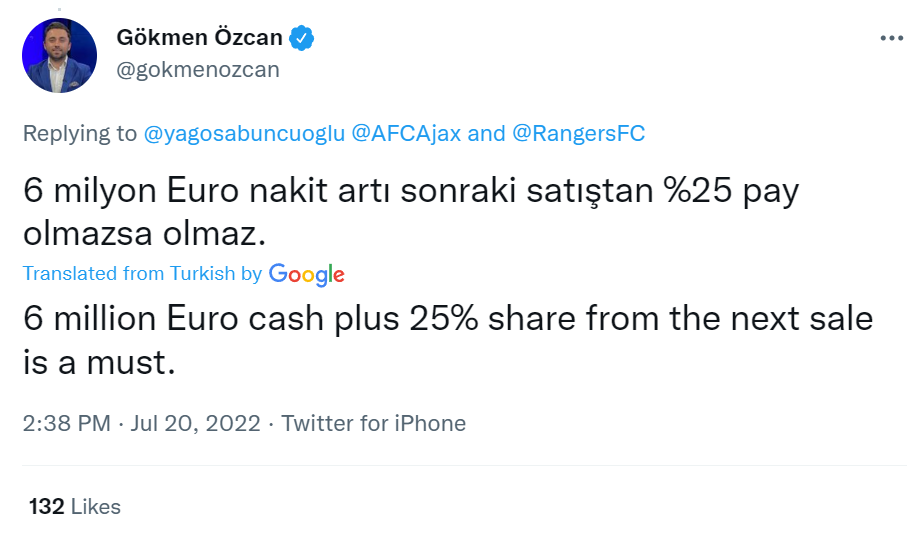This screenshot has width=924, height=542.
Task: Click Gökmen Özcan's profile picture
Action: 60,55
